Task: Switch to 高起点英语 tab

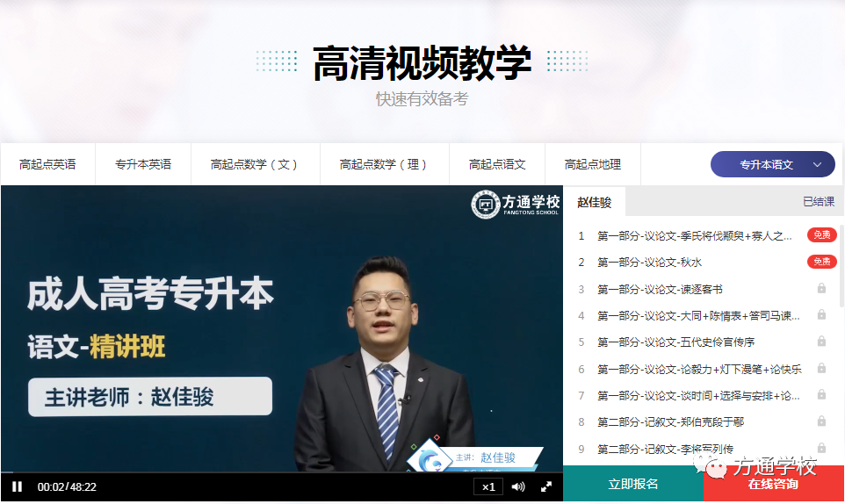Action: click(47, 164)
